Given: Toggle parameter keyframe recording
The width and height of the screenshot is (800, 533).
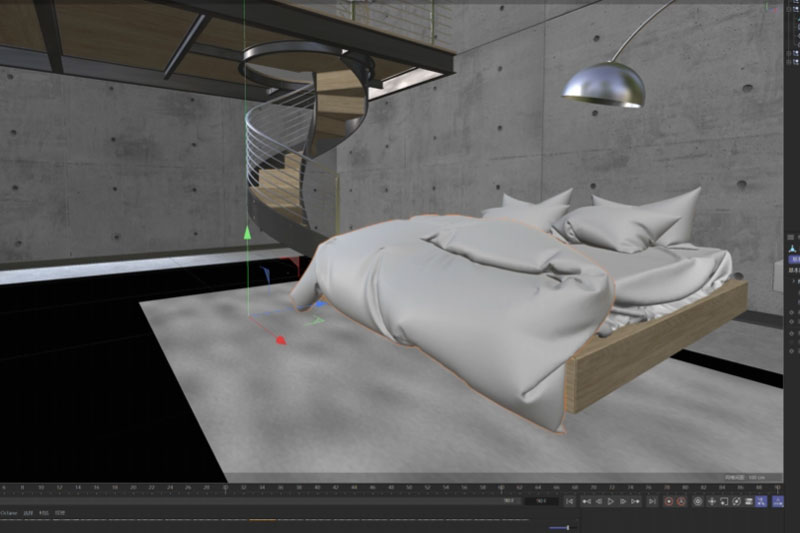Looking at the screenshot, I should coord(748,501).
